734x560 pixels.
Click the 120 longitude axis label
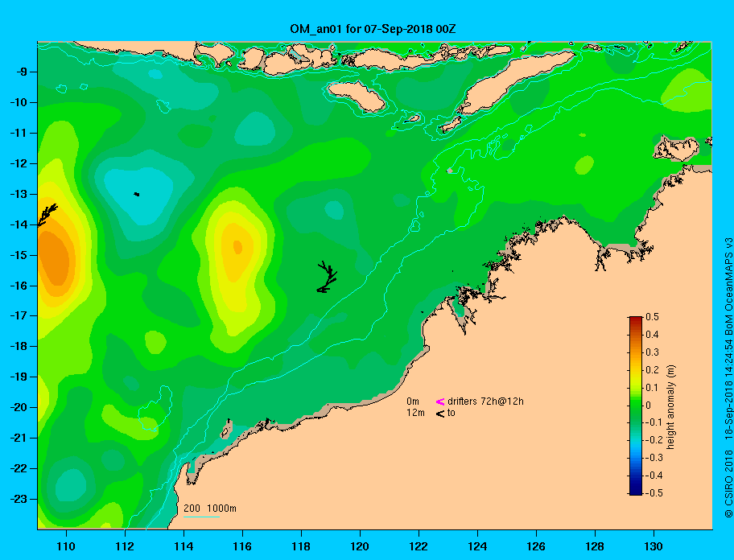[x=360, y=546]
